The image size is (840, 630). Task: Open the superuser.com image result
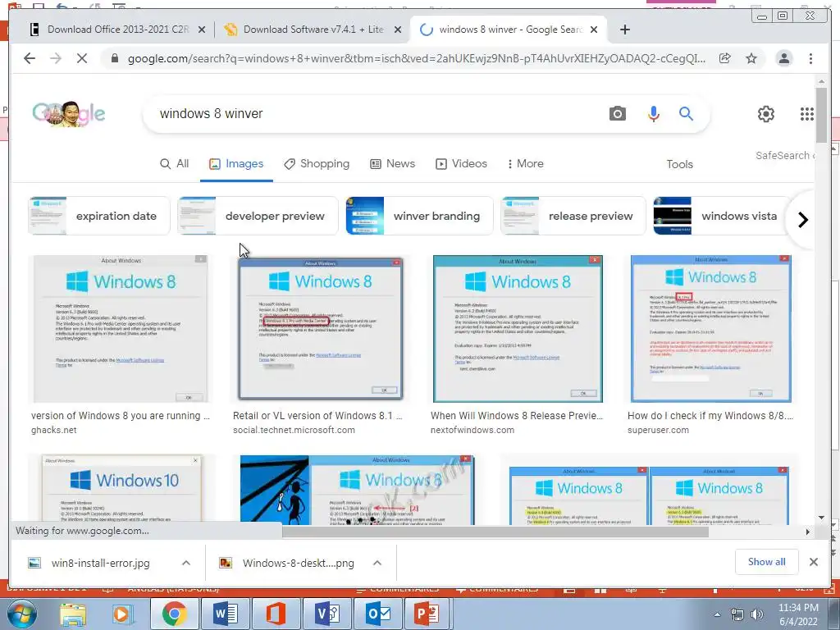[711, 329]
